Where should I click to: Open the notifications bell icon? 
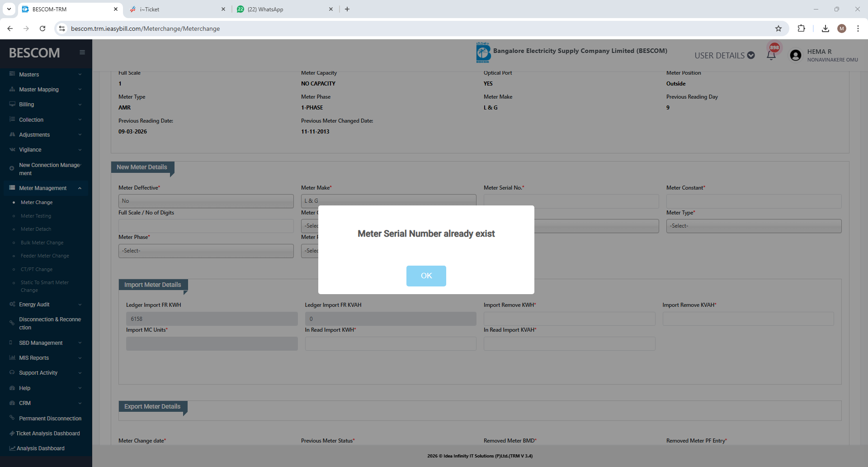pyautogui.click(x=771, y=55)
